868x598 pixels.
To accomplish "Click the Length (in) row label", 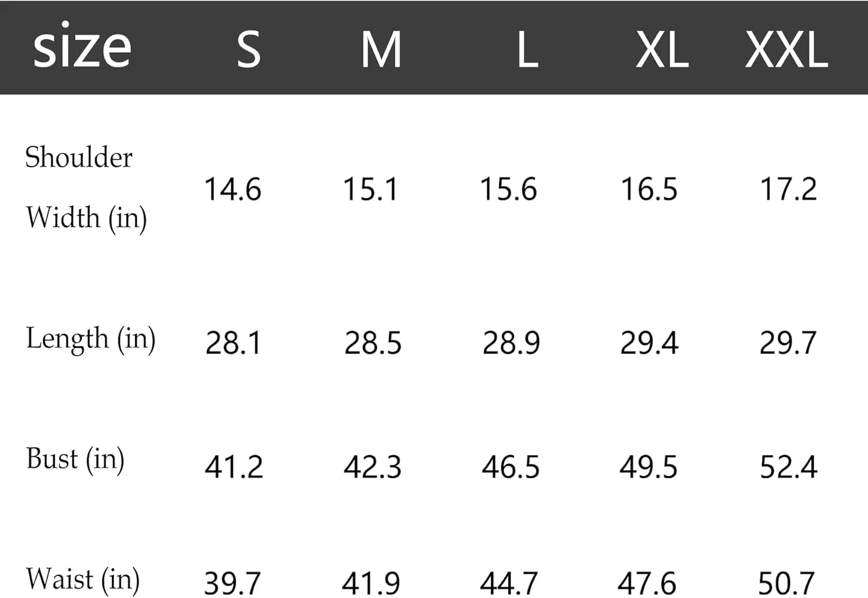I will click(91, 339).
